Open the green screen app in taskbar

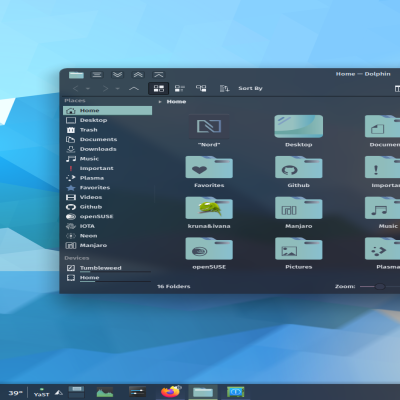click(235, 392)
